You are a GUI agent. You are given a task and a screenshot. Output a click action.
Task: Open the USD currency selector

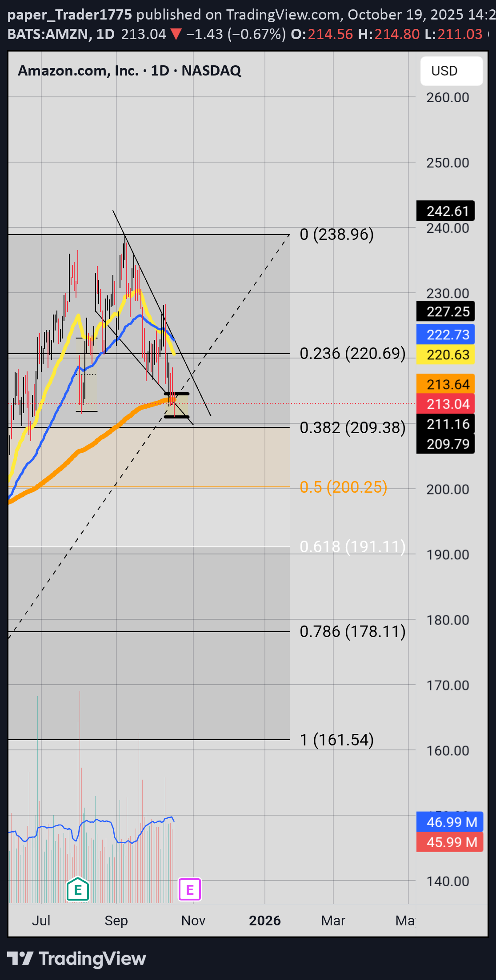452,71
